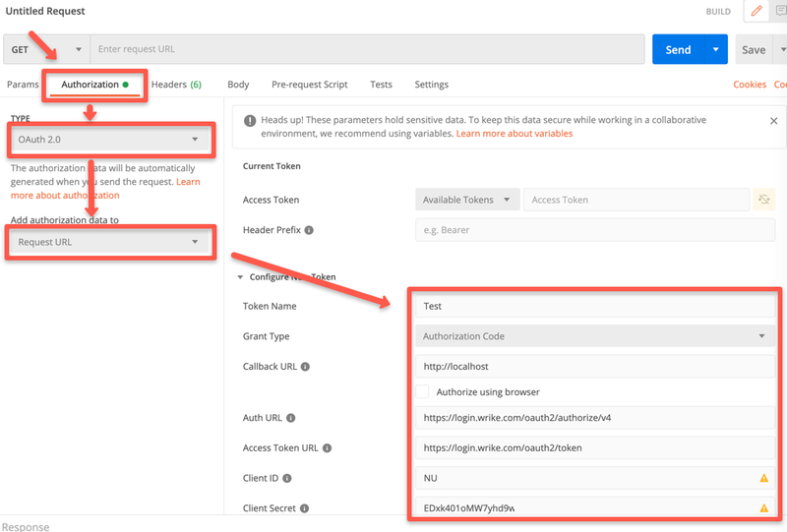Open the Pre-request Script tab
787x532 pixels.
click(x=309, y=85)
